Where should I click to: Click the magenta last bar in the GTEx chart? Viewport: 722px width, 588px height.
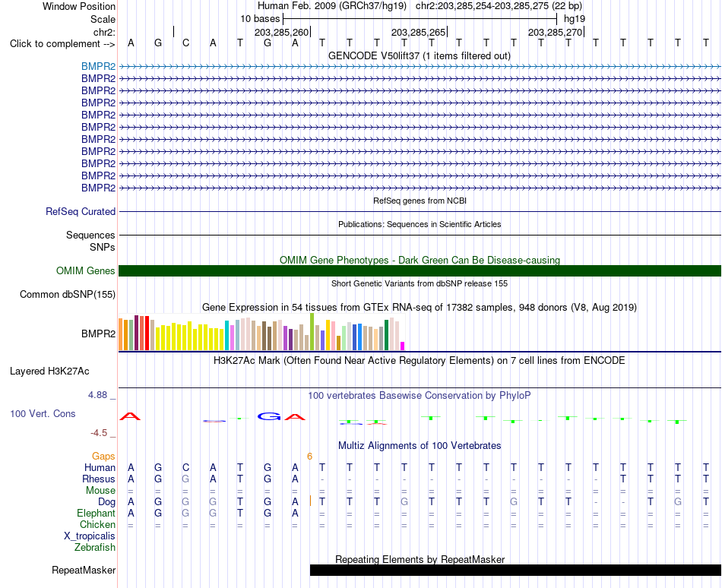point(403,346)
